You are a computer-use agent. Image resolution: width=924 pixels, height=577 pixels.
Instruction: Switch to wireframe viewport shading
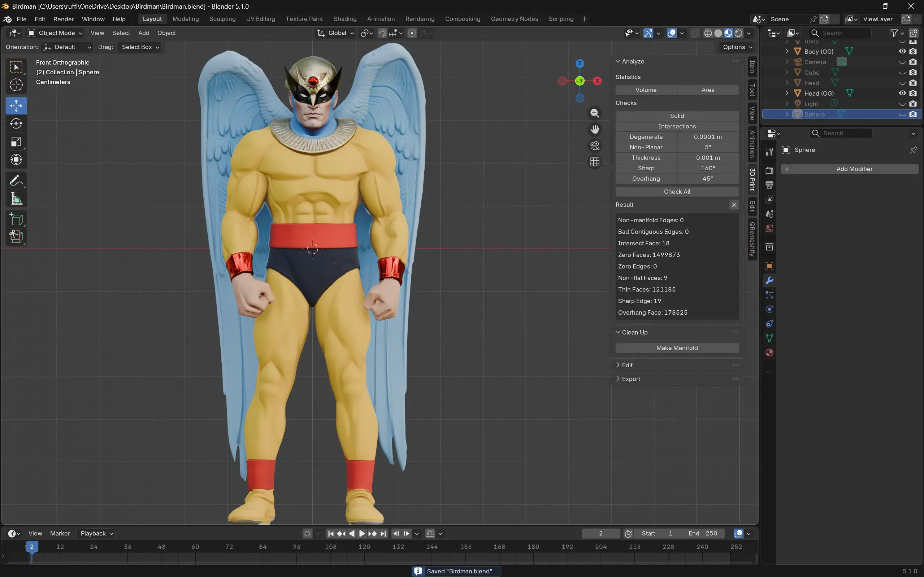[707, 33]
